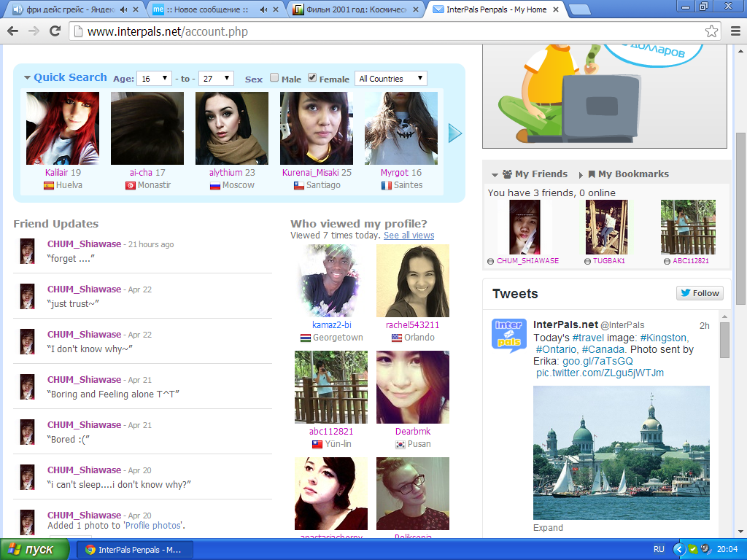Click RU language indicator in tray
The image size is (747, 560).
click(659, 549)
